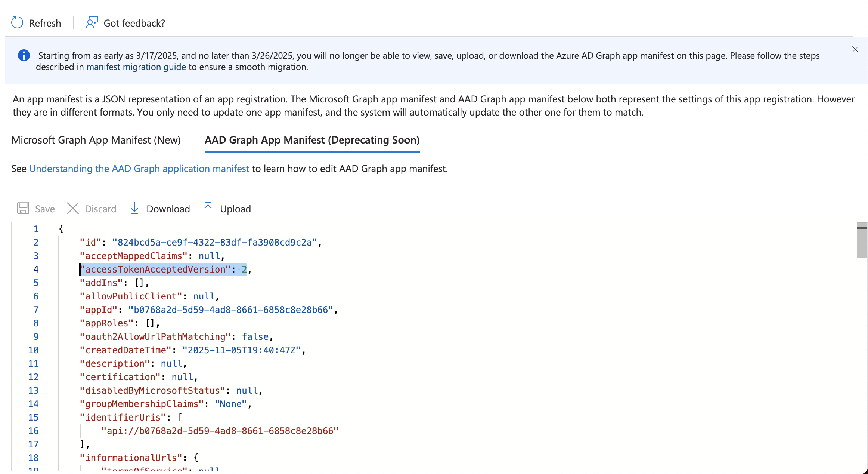Switch to Microsoft Graph App Manifest (New) tab
The height and width of the screenshot is (474, 868).
point(96,140)
